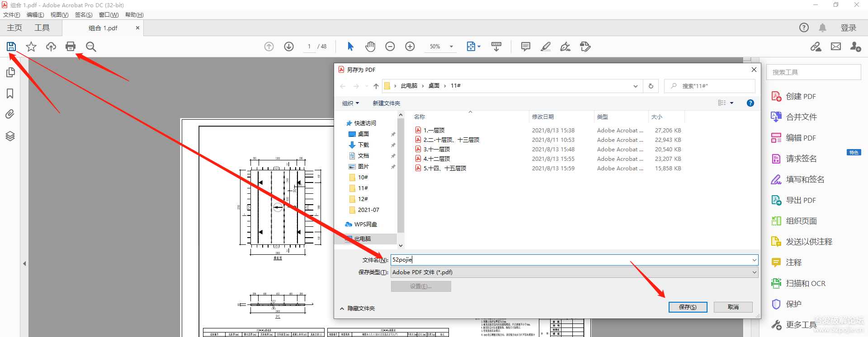The image size is (868, 337).
Task: Open the Layers panel icon
Action: tap(10, 136)
